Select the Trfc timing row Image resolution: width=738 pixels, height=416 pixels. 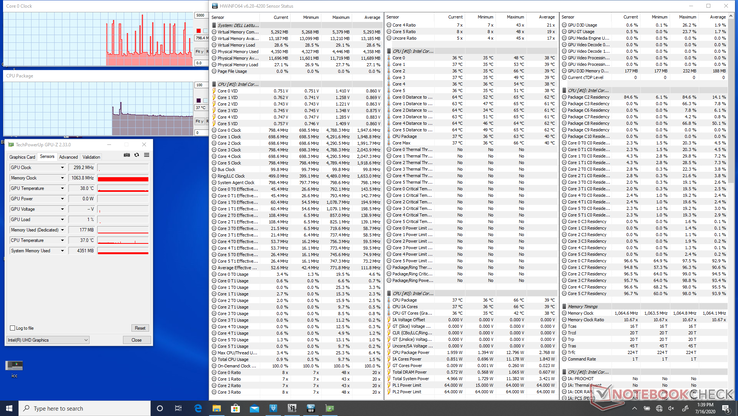pos(645,352)
